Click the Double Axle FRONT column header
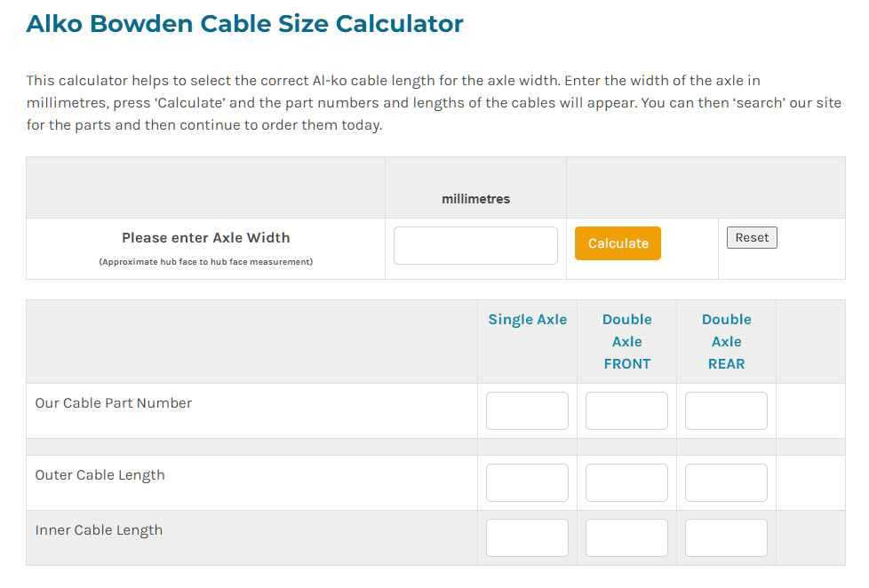The image size is (869, 588). pos(626,341)
